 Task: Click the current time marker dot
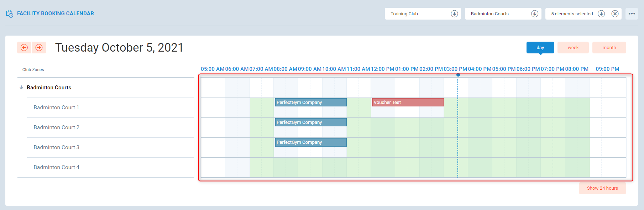(458, 75)
